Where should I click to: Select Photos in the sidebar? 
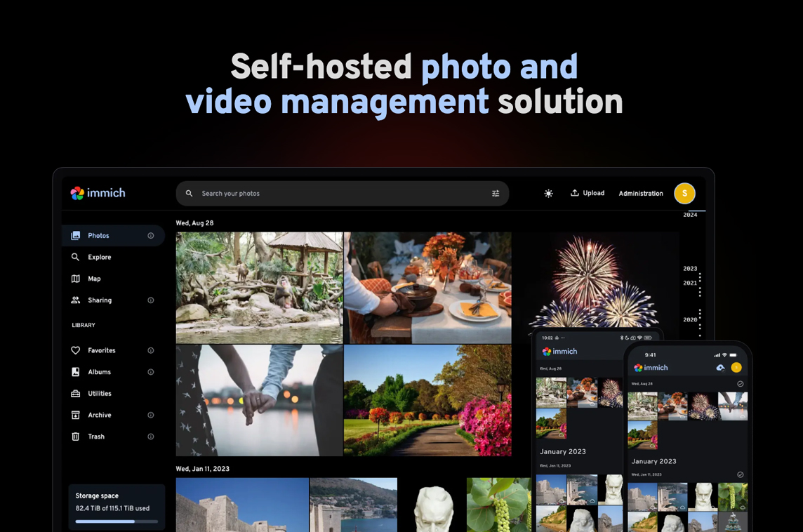[98, 236]
